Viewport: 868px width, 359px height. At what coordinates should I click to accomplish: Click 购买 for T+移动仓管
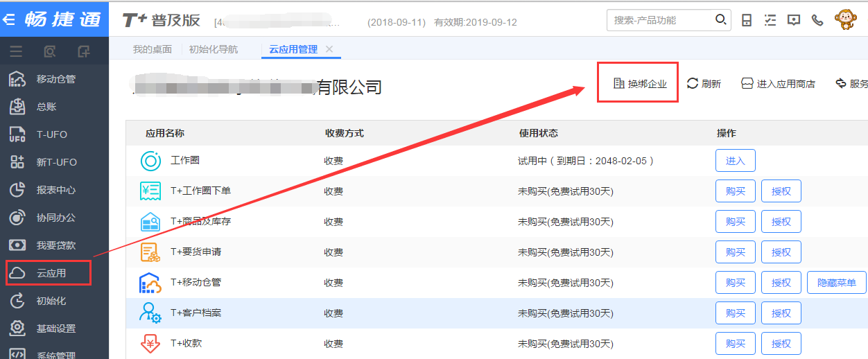coord(736,283)
